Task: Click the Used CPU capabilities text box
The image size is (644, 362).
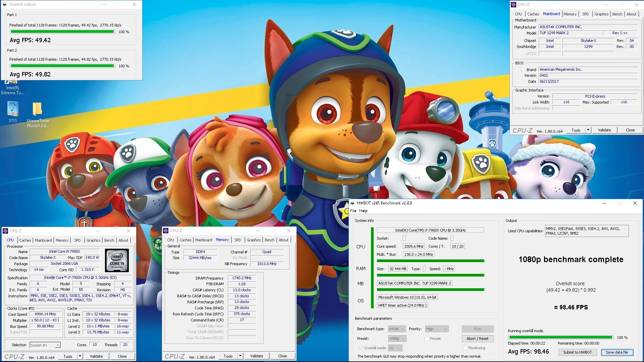Action: [x=587, y=231]
